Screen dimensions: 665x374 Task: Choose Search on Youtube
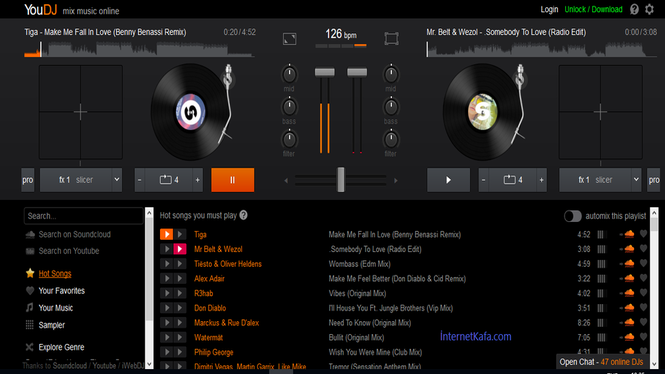[x=69, y=251]
